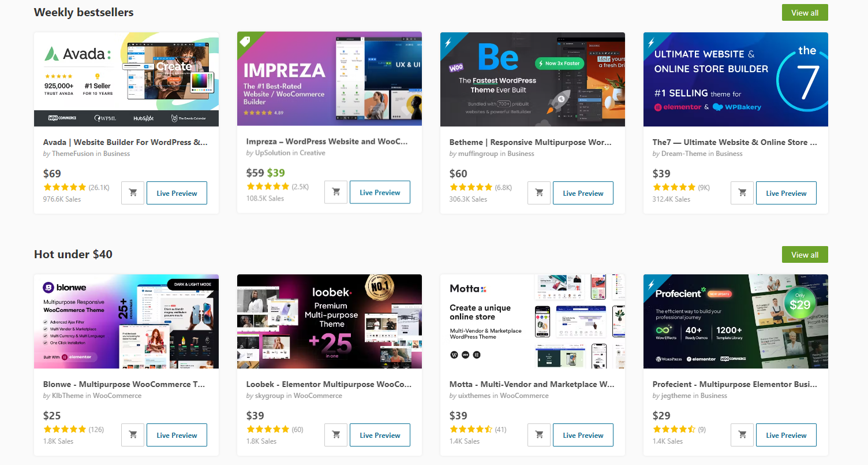Browse the Creative category link under Impreza
868x465 pixels.
coord(313,153)
